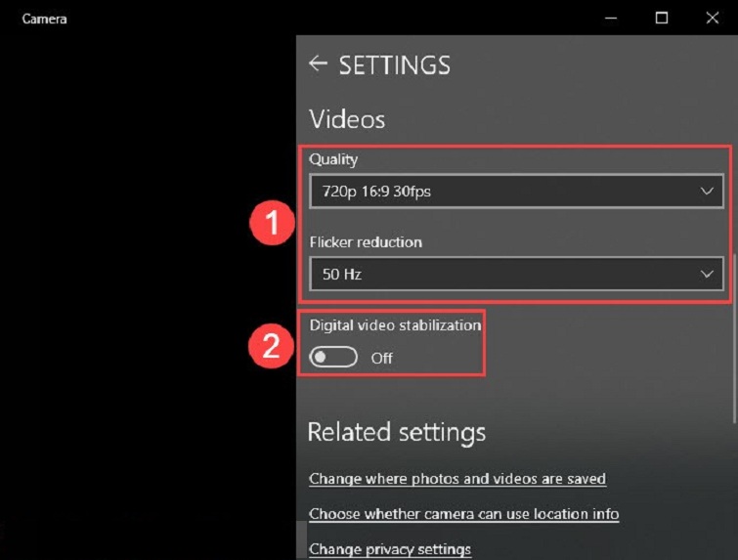Select the Videos section heading
Screen dimensions: 738x560
347,119
